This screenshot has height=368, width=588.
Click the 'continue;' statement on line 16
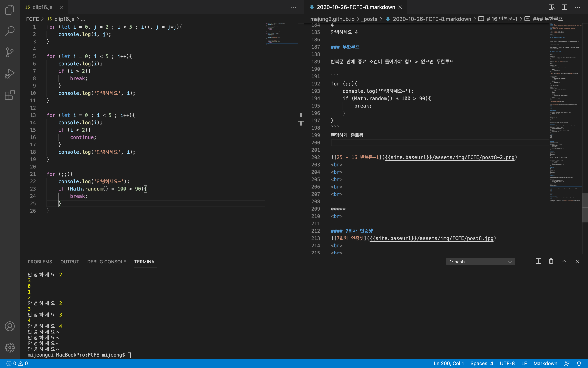point(83,138)
